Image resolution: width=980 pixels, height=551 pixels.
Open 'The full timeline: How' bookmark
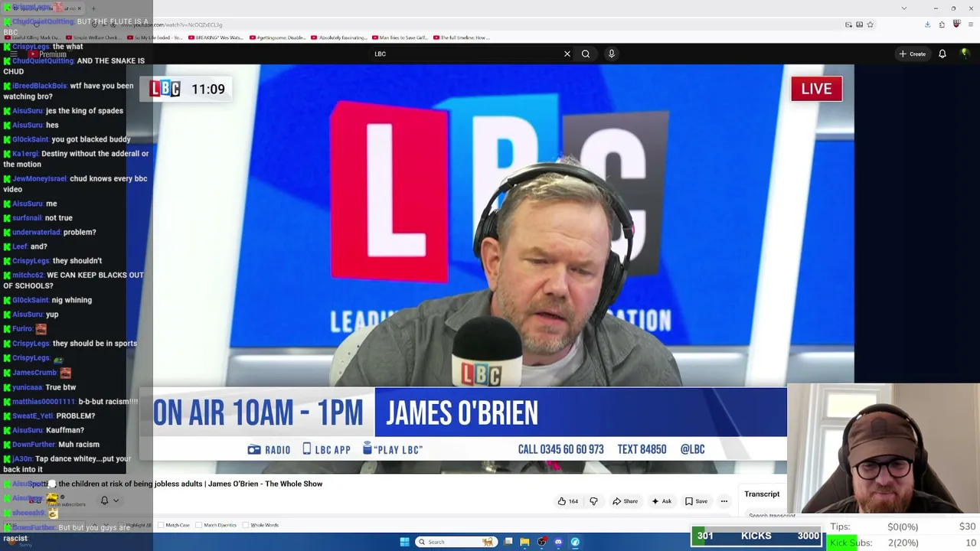point(462,37)
